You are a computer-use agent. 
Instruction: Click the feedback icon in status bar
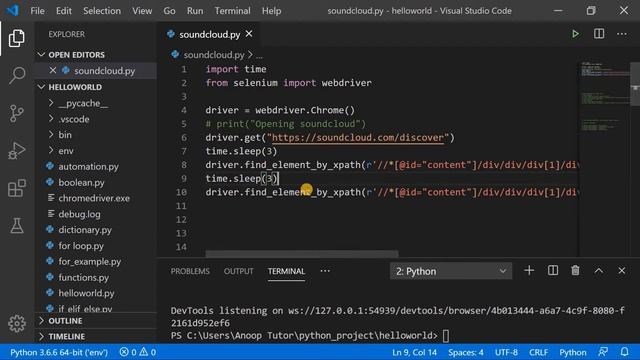pos(603,352)
